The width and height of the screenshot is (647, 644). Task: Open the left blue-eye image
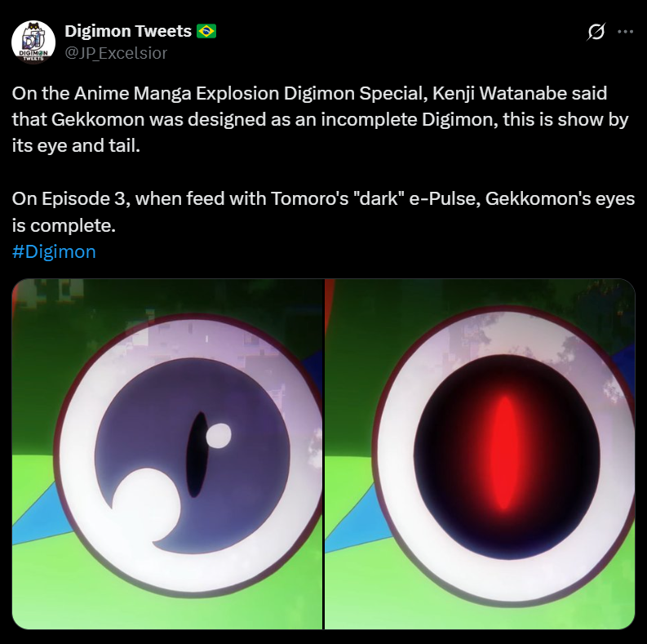pos(167,454)
